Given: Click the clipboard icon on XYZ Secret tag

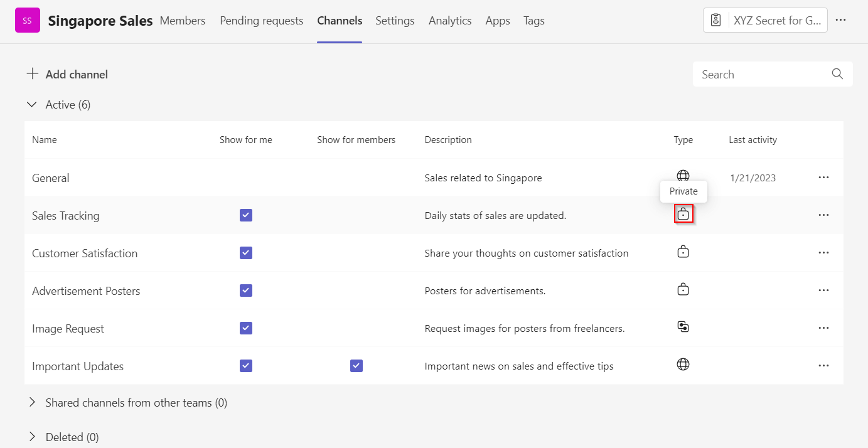Looking at the screenshot, I should point(715,19).
